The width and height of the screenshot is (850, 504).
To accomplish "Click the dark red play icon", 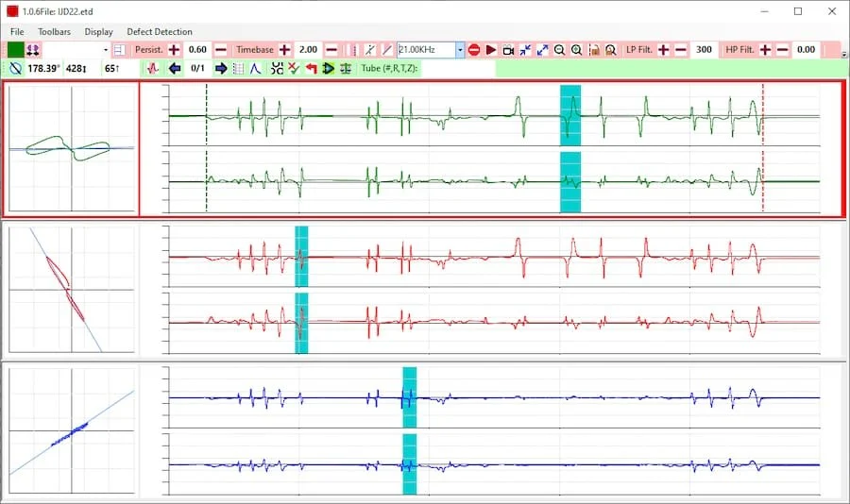I will (x=491, y=50).
